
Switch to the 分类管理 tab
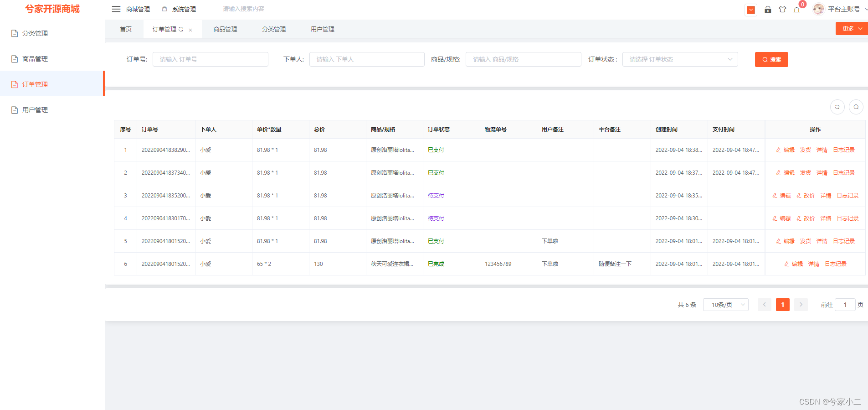274,29
